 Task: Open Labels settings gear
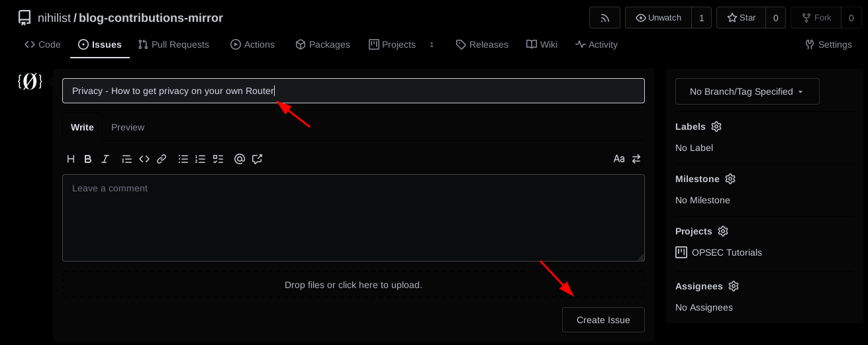pos(716,126)
